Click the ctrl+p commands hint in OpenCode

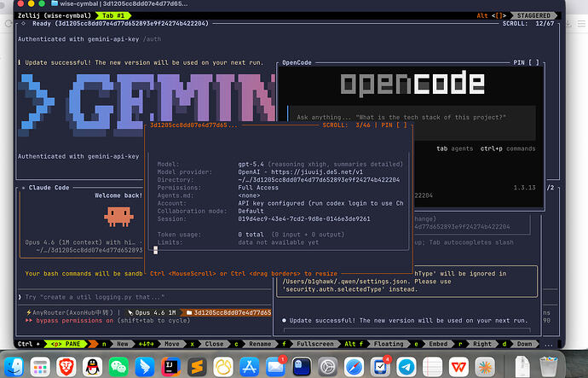click(508, 148)
